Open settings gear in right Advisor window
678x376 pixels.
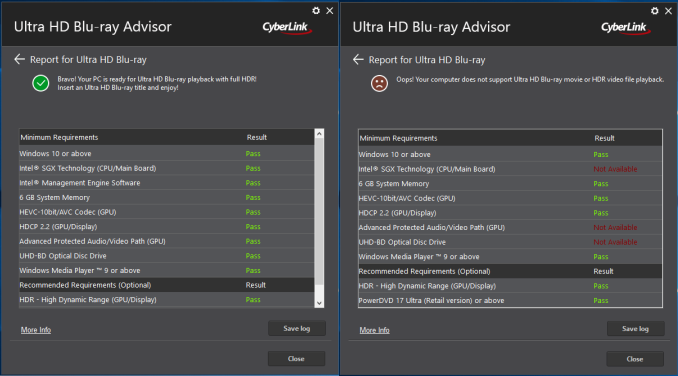(655, 11)
